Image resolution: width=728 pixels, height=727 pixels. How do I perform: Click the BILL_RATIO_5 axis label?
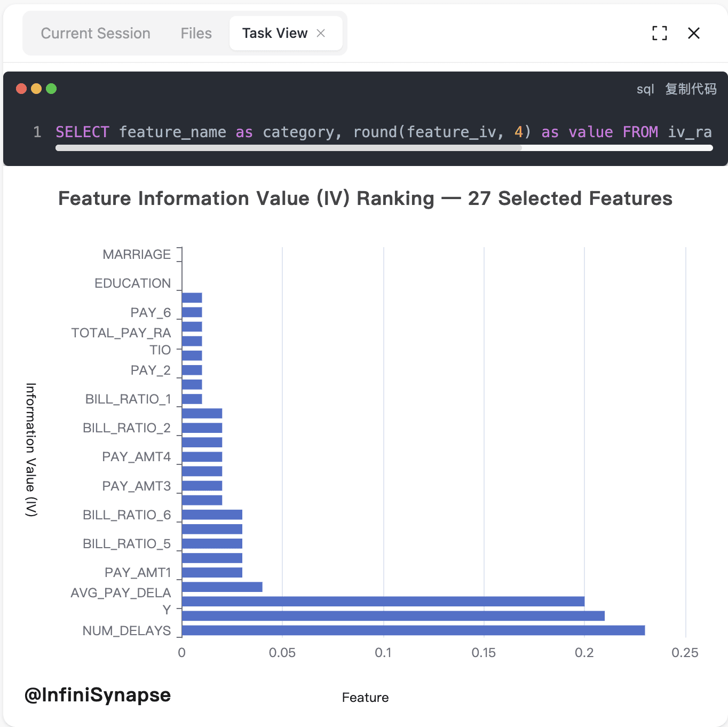(126, 543)
